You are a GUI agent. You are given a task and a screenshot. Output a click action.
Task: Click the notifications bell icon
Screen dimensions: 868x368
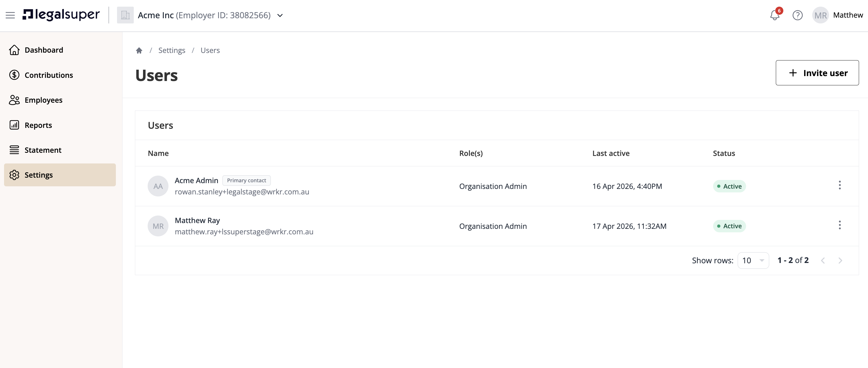click(774, 15)
